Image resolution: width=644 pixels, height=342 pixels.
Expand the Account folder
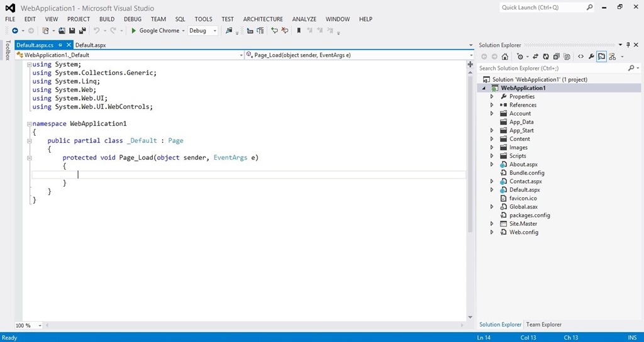pos(492,114)
